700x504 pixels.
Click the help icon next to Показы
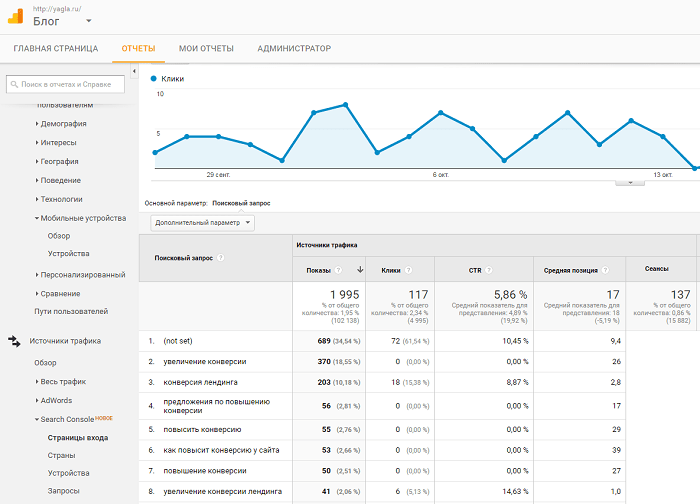(x=339, y=270)
